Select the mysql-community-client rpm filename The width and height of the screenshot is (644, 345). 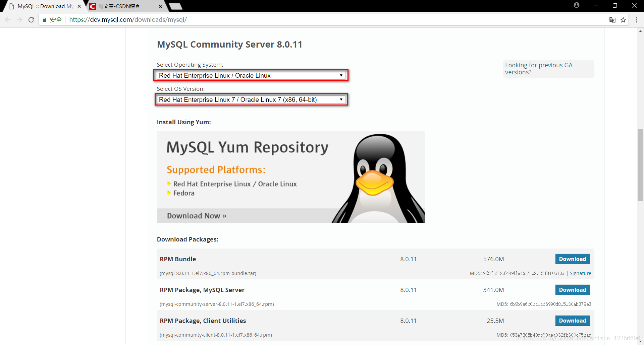click(x=216, y=335)
